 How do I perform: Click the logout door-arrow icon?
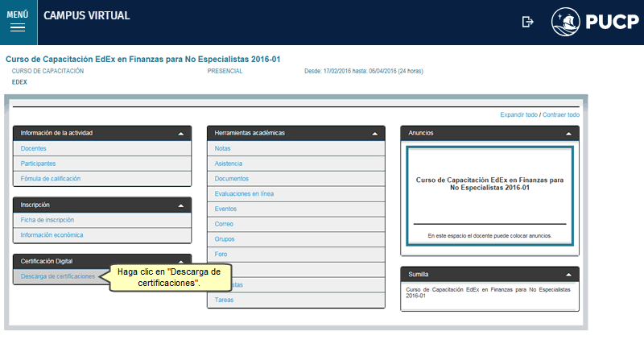click(x=527, y=22)
